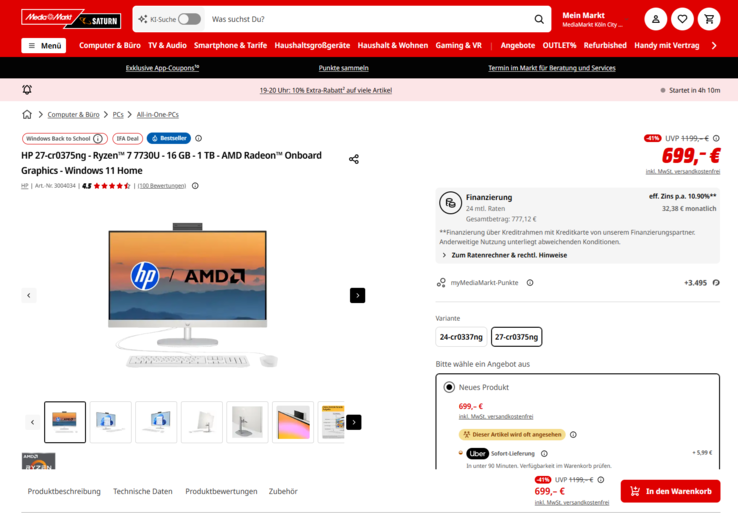Focus the 'Was suchst Du?' search field

369,19
